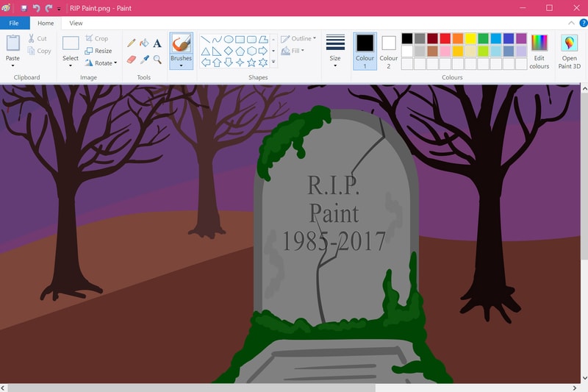Image resolution: width=588 pixels, height=392 pixels.
Task: Choose the Up arrow shape
Action: 217,63
